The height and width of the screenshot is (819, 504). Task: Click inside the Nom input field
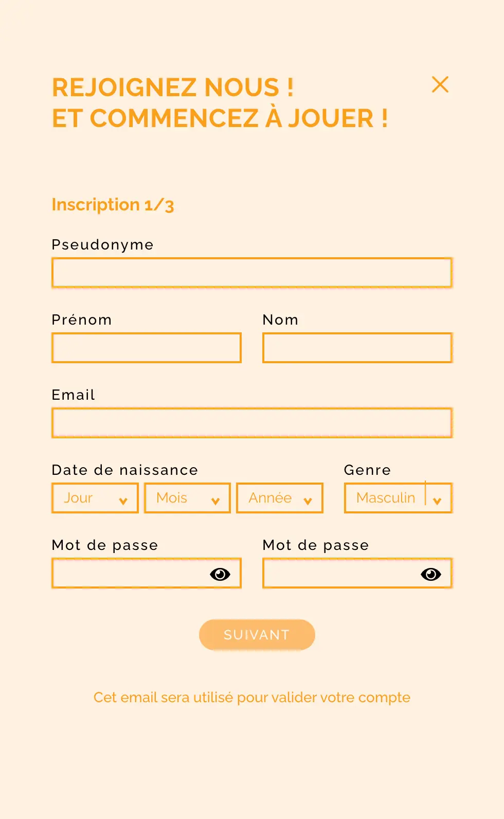357,348
